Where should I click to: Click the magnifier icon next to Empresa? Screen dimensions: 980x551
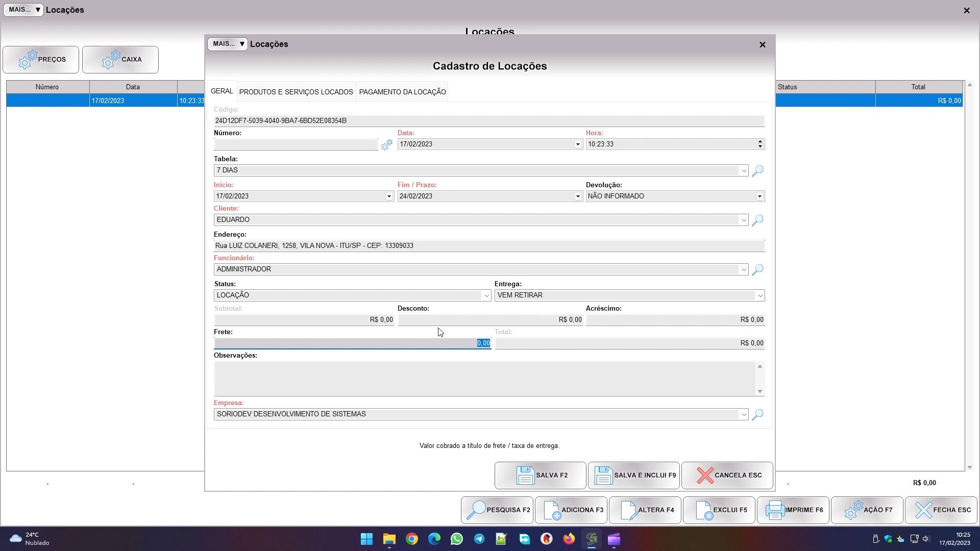point(757,414)
